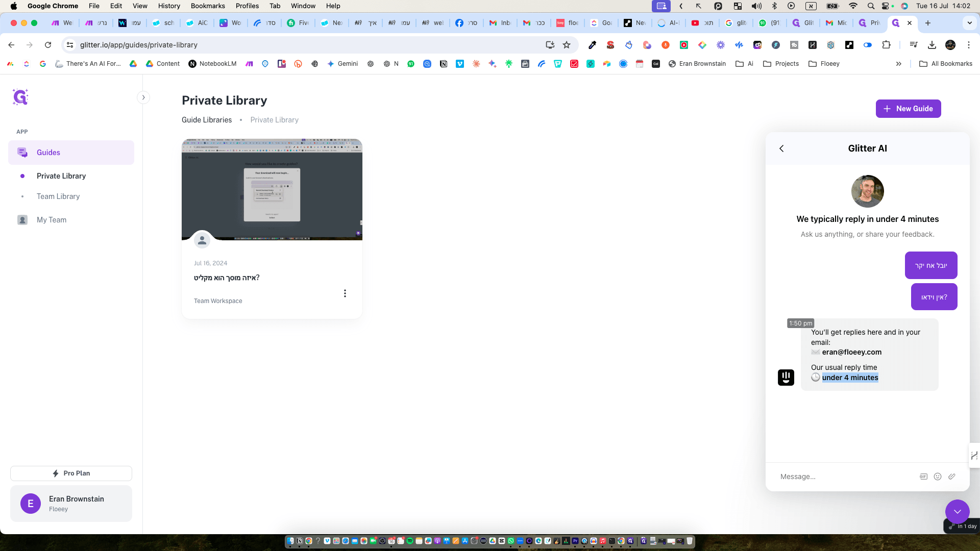
Task: Open the emoji picker in the message box
Action: 938,477
